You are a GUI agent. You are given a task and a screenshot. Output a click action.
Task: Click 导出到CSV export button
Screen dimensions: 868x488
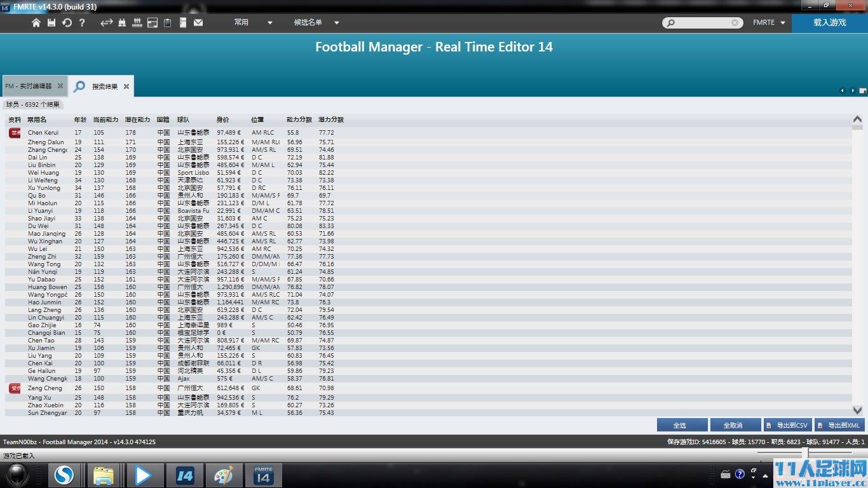(787, 425)
